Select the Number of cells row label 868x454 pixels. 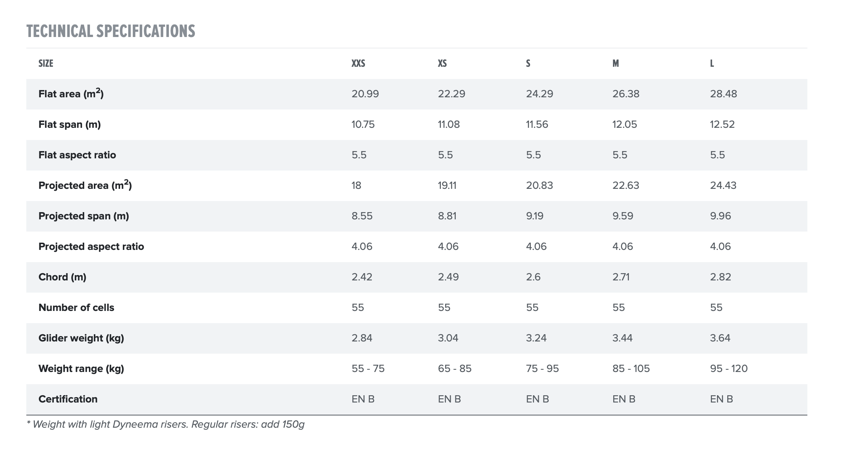click(76, 307)
